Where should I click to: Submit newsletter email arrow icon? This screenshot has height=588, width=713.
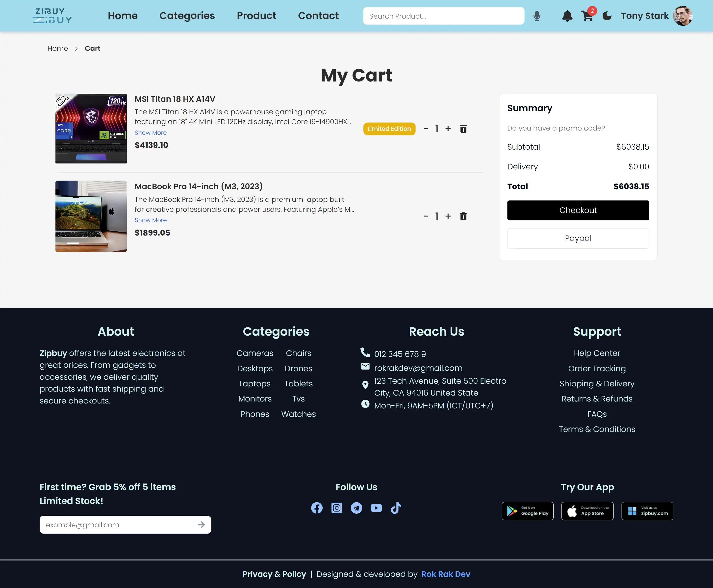point(201,525)
